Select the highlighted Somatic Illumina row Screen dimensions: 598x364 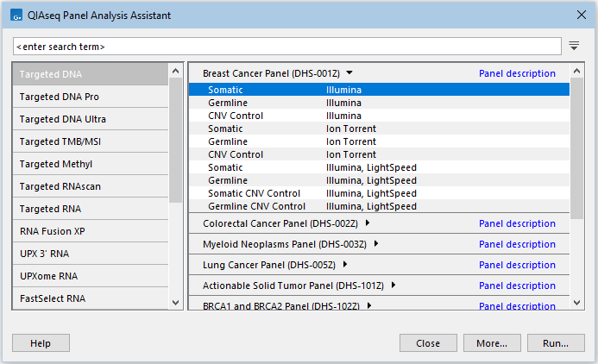379,90
